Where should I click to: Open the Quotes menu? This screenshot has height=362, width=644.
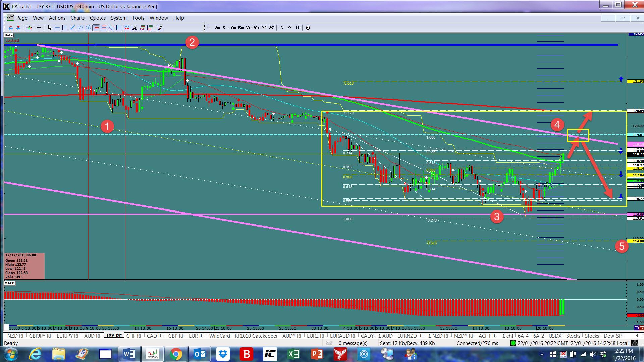click(98, 18)
